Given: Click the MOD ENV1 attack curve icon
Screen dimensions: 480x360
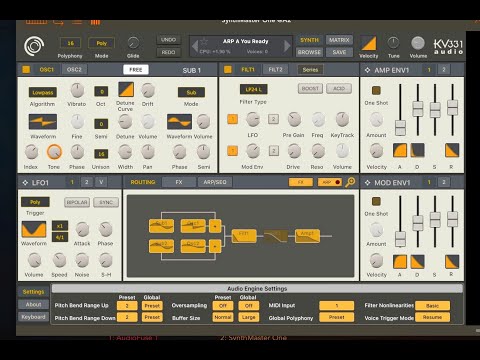Looking at the screenshot, I should point(400,261).
